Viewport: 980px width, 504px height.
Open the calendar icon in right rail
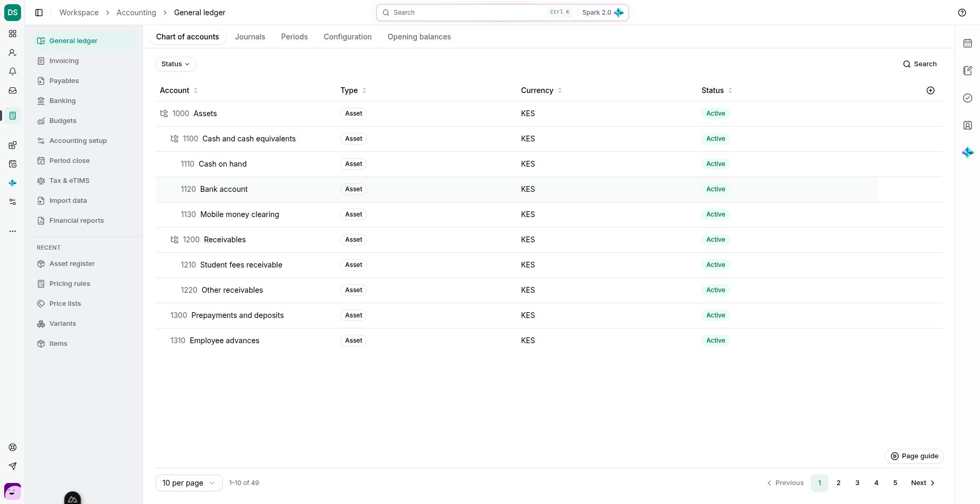coord(967,43)
